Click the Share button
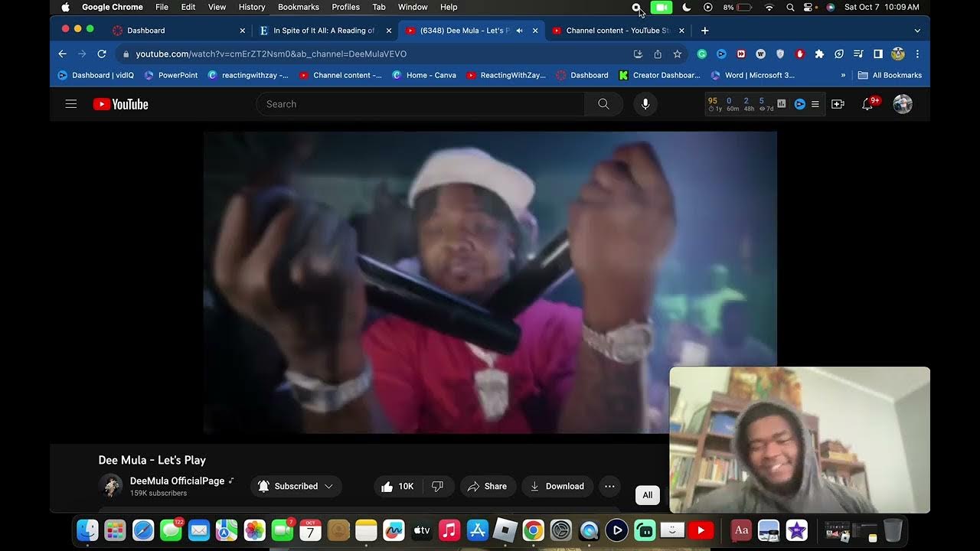The width and height of the screenshot is (980, 551). pos(488,486)
